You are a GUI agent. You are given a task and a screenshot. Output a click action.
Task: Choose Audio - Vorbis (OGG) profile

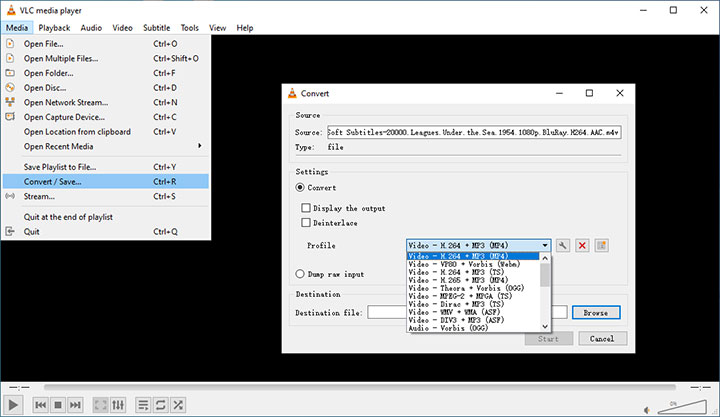click(473, 328)
